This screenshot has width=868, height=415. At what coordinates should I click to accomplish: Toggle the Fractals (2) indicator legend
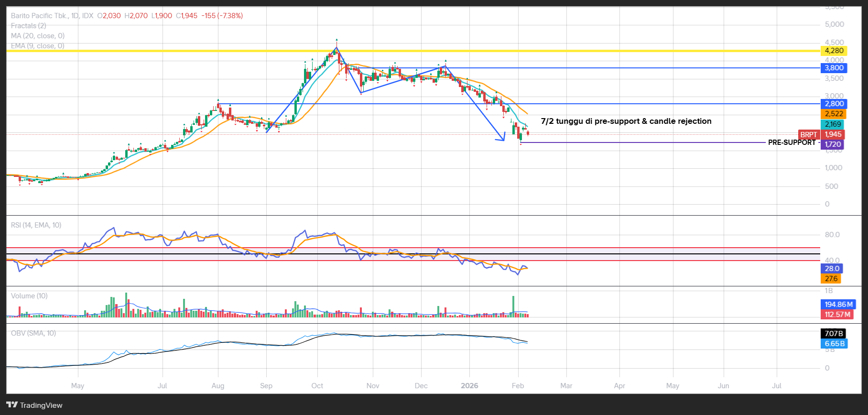click(29, 26)
